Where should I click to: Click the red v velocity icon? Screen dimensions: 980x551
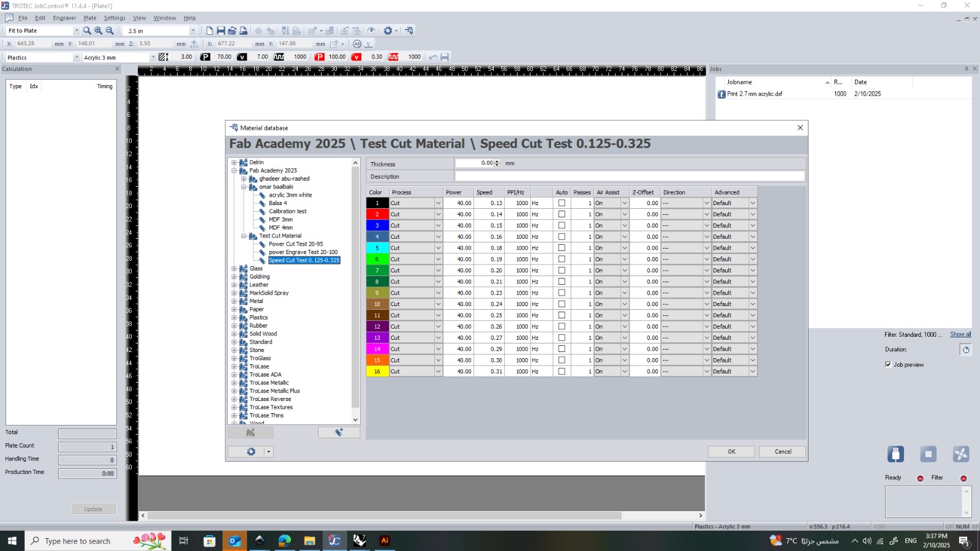click(356, 57)
